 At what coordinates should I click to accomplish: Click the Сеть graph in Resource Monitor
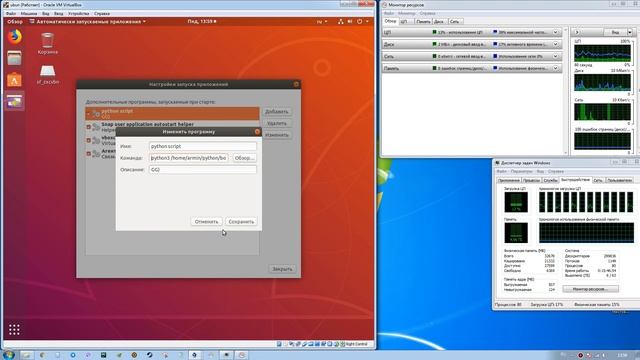pos(602,112)
